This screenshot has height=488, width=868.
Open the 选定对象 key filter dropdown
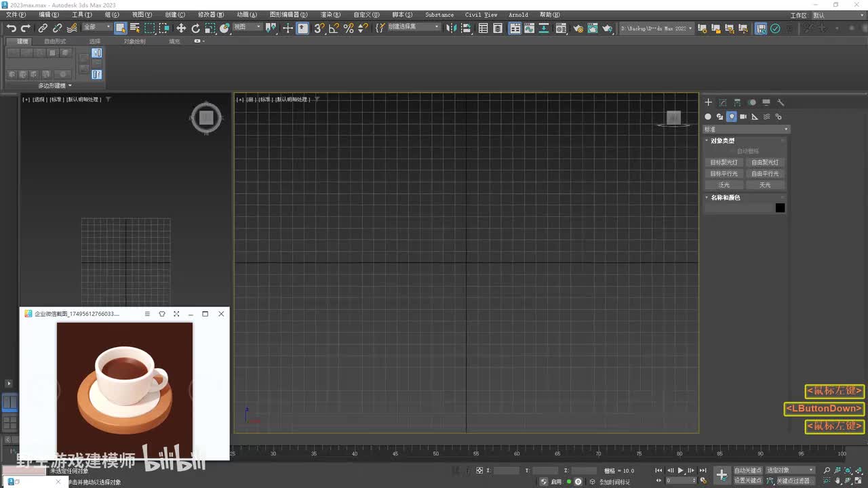[x=789, y=470]
